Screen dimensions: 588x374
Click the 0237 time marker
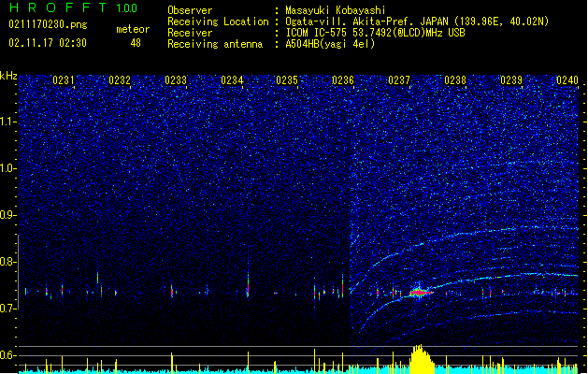pyautogui.click(x=399, y=80)
